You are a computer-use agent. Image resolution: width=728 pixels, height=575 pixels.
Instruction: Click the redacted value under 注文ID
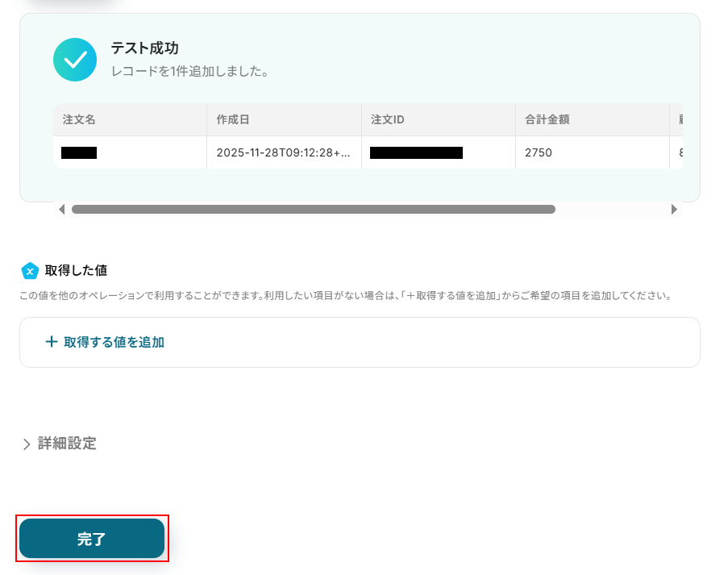click(x=416, y=152)
